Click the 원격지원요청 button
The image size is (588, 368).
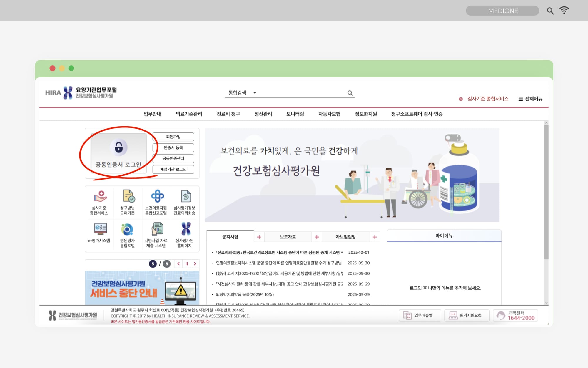click(467, 316)
